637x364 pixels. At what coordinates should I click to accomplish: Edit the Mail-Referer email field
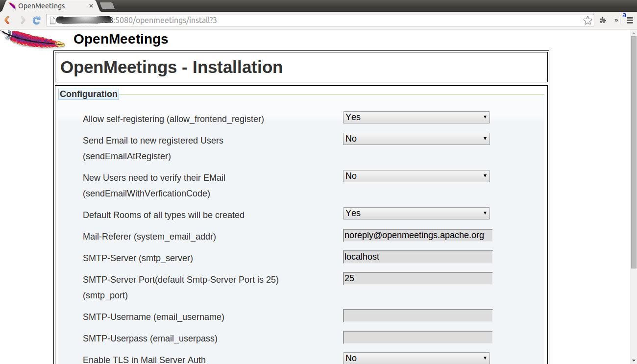(x=417, y=235)
